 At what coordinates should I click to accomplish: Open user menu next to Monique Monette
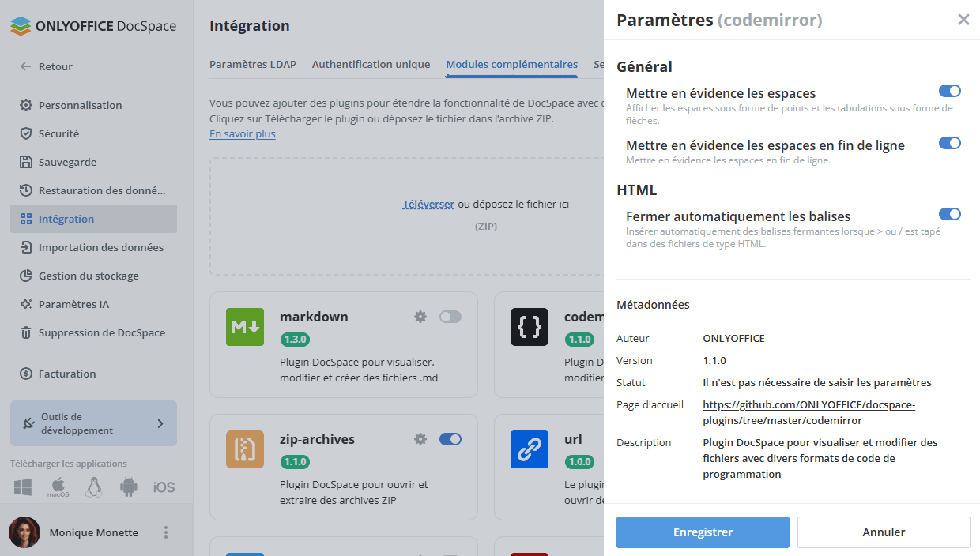pyautogui.click(x=166, y=532)
